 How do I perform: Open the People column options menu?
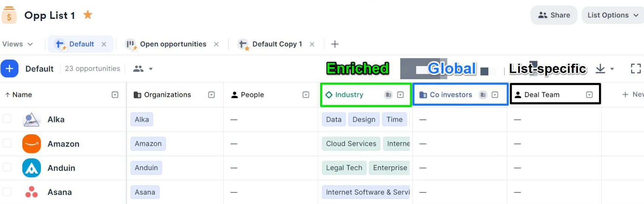(306, 95)
